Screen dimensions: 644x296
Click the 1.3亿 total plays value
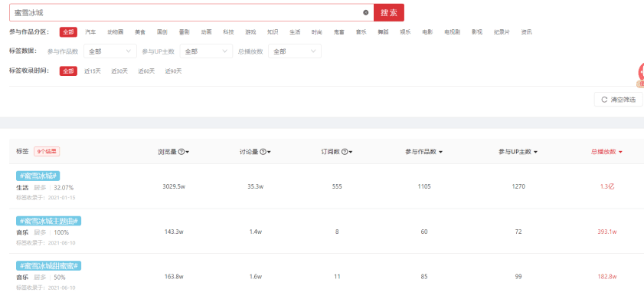(x=607, y=186)
